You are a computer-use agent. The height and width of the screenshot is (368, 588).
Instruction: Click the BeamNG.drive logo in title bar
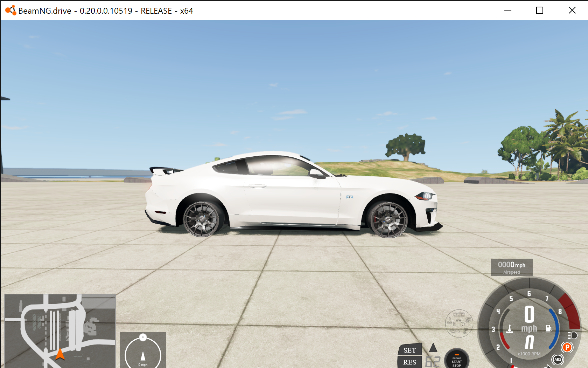tap(10, 11)
